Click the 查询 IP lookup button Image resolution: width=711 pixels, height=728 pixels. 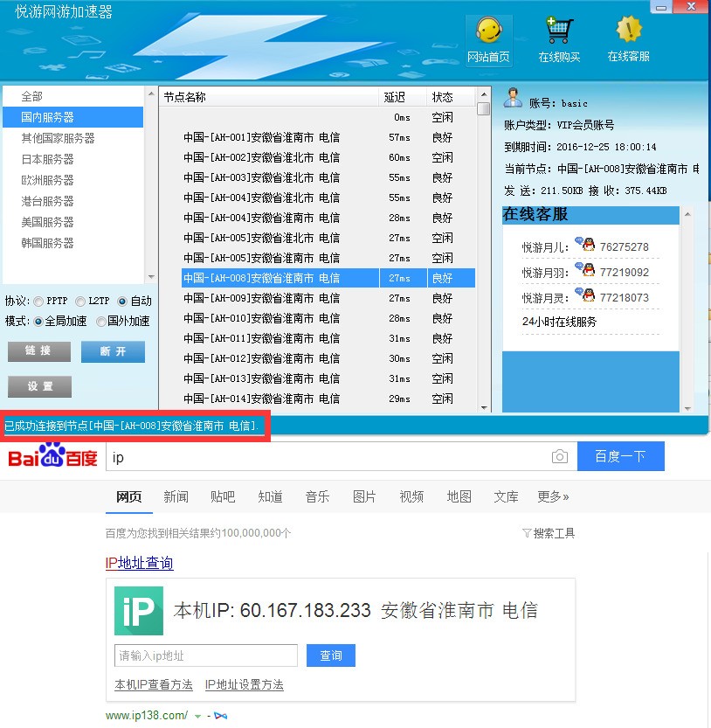coord(331,655)
